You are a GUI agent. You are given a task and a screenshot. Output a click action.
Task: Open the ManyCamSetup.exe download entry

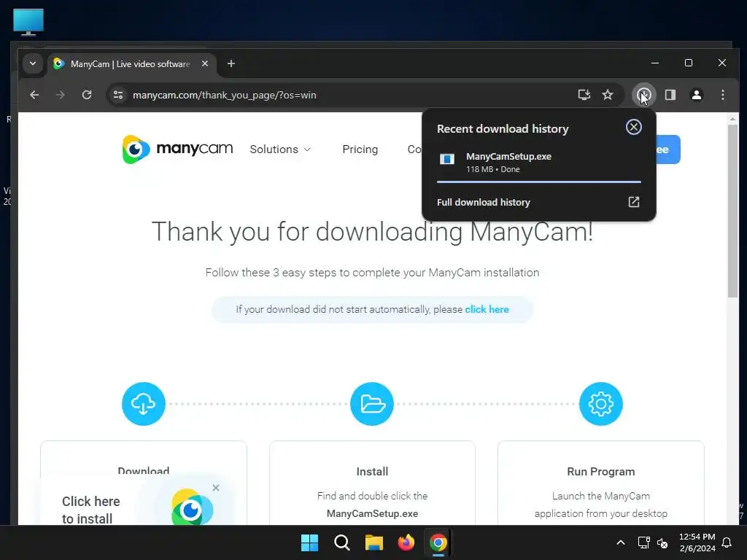click(539, 163)
